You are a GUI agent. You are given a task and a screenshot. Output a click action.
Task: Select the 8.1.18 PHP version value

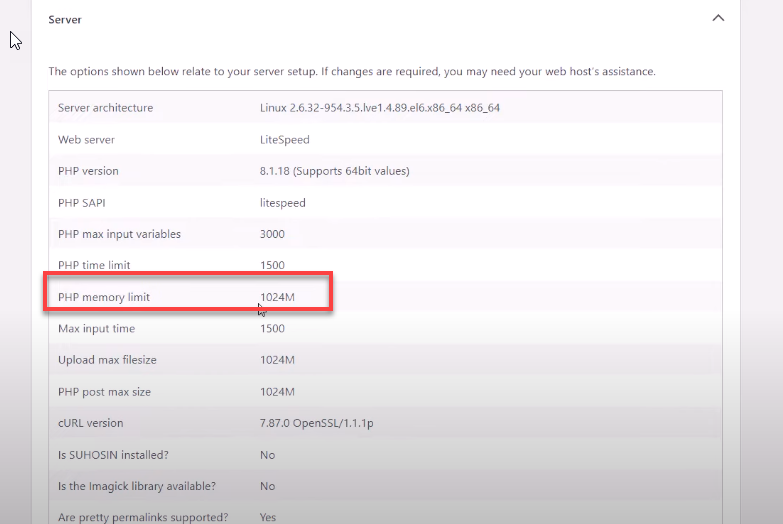tap(335, 171)
